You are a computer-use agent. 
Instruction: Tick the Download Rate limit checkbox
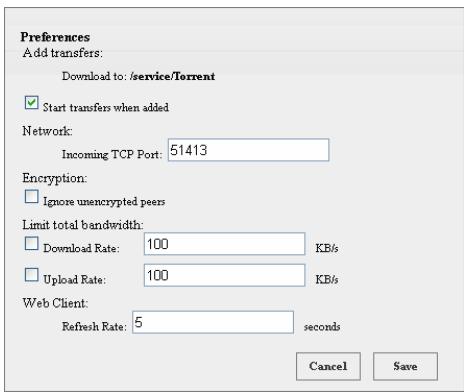(32, 243)
